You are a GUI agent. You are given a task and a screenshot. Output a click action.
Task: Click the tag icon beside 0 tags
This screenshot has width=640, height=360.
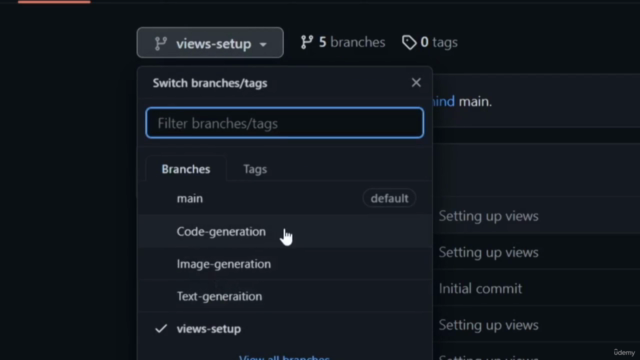pos(409,42)
